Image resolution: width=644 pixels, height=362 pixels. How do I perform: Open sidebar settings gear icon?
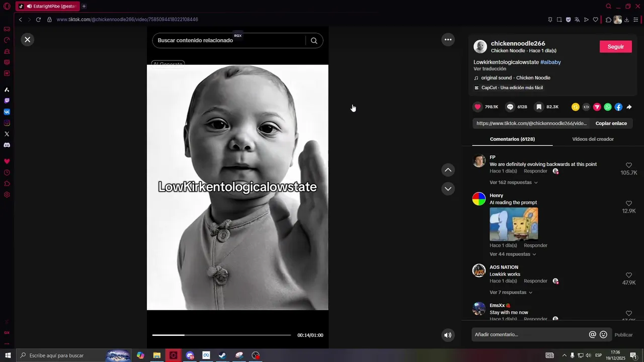click(x=7, y=195)
